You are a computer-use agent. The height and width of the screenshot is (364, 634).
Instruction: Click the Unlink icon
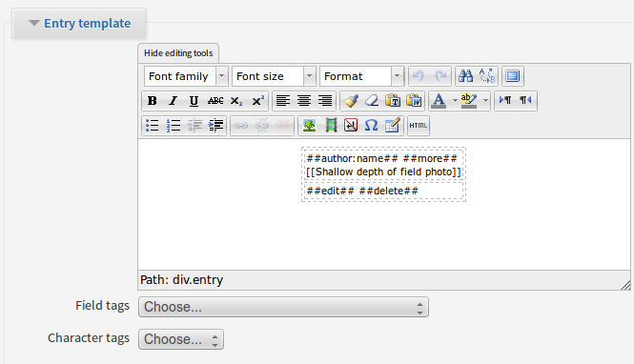coord(262,125)
